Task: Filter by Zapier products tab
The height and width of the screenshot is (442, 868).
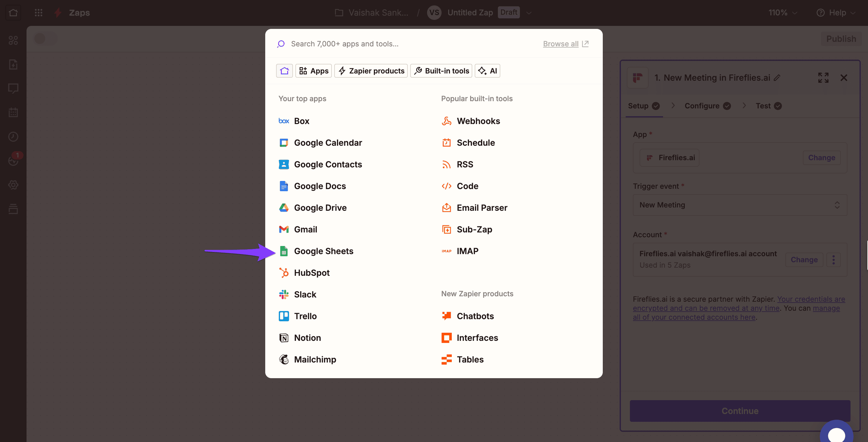Action: point(371,71)
